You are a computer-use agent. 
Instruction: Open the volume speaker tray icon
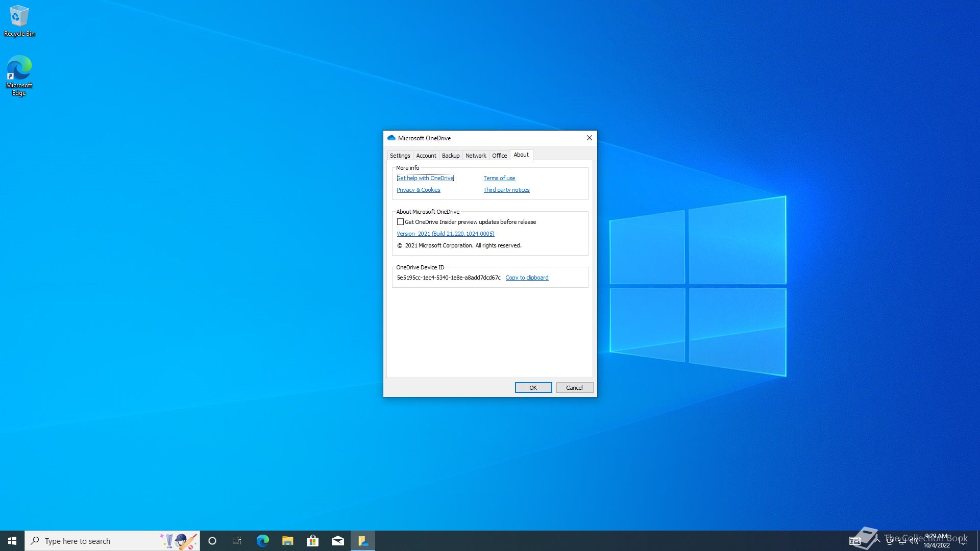914,541
